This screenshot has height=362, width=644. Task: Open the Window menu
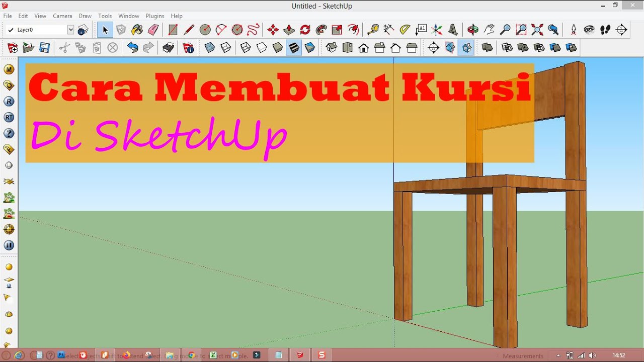click(129, 16)
